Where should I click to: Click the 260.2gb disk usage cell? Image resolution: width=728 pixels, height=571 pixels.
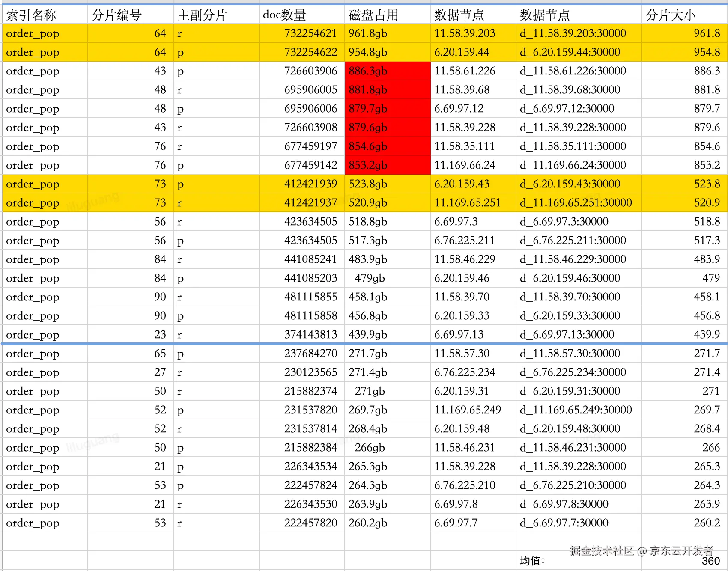click(388, 523)
